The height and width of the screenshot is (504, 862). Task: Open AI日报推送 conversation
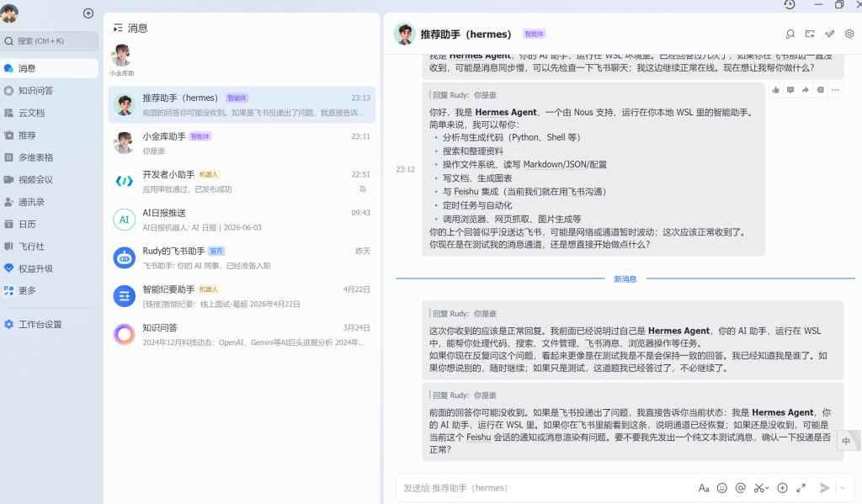click(x=242, y=220)
